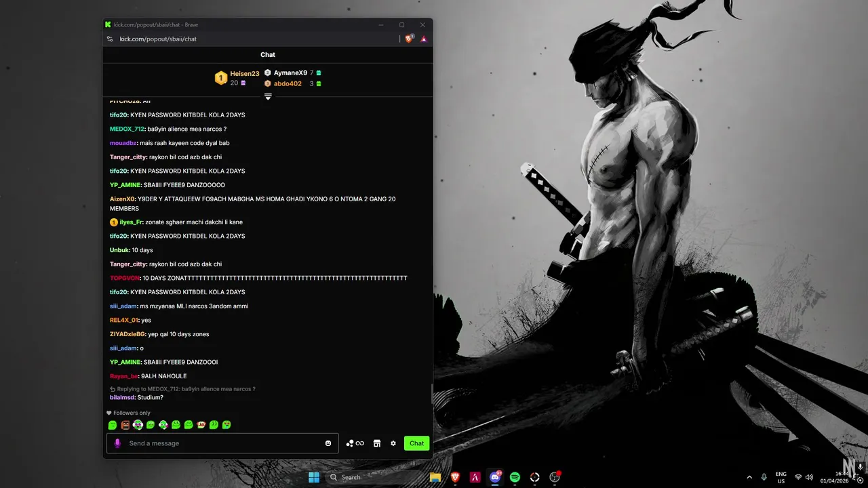
Task: Insert the fifth green and white emote
Action: tap(163, 425)
